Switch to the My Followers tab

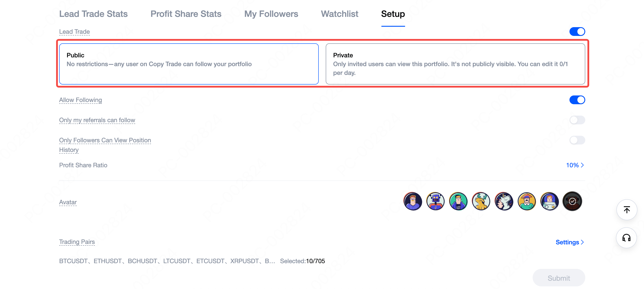pos(271,14)
